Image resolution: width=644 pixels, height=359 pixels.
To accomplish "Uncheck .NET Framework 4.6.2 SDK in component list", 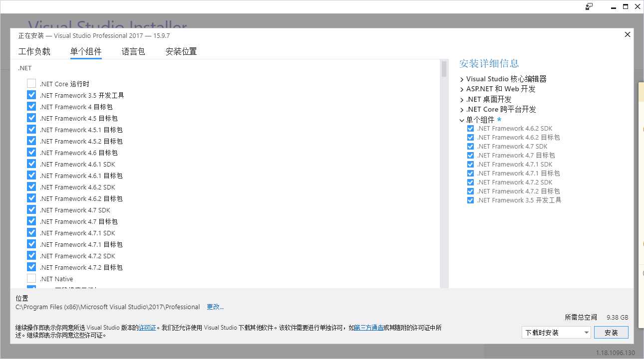I will click(x=31, y=186).
